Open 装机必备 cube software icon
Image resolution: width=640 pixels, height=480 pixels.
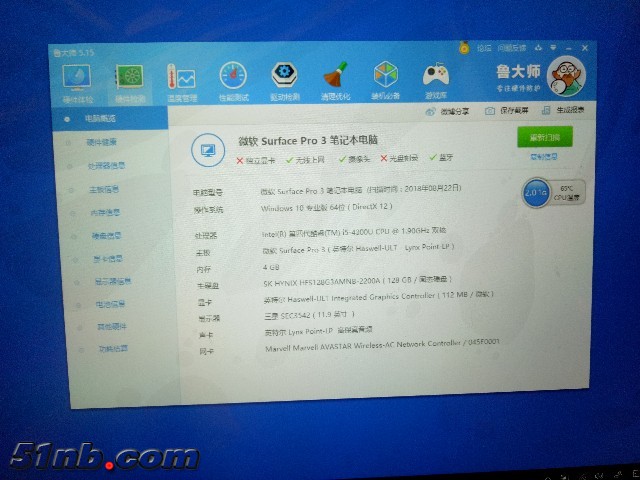[x=385, y=80]
